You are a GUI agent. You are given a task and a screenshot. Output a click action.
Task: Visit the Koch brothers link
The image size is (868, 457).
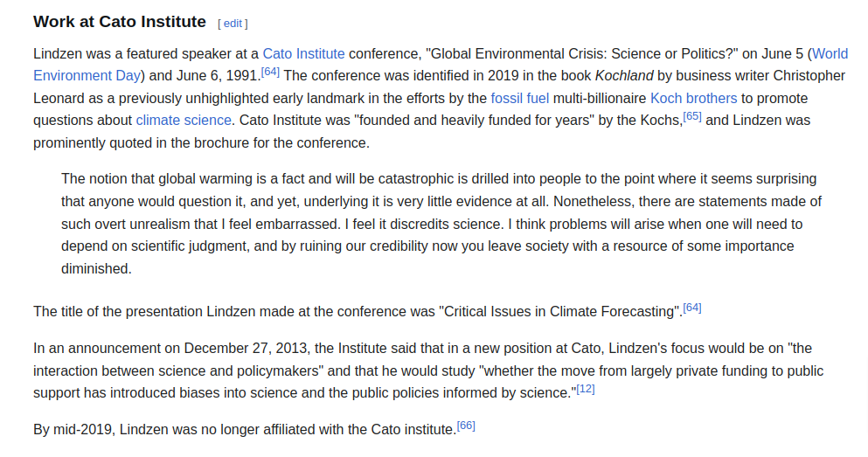point(693,98)
